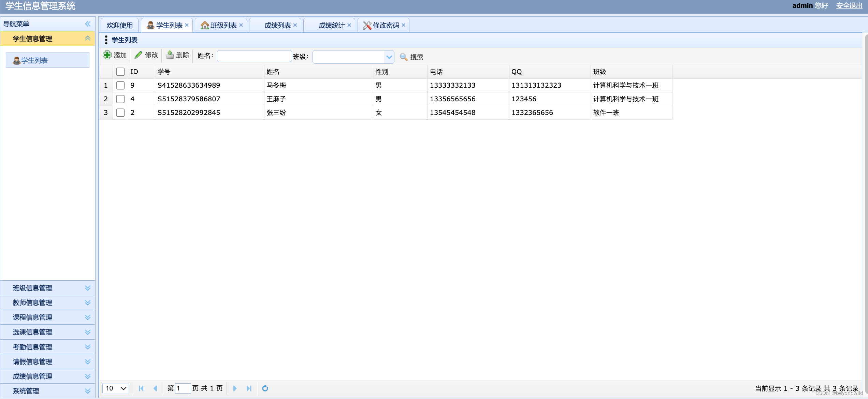Click inside the 姓名 search input field
Viewport: 868px width, 399px height.
pyautogui.click(x=254, y=56)
